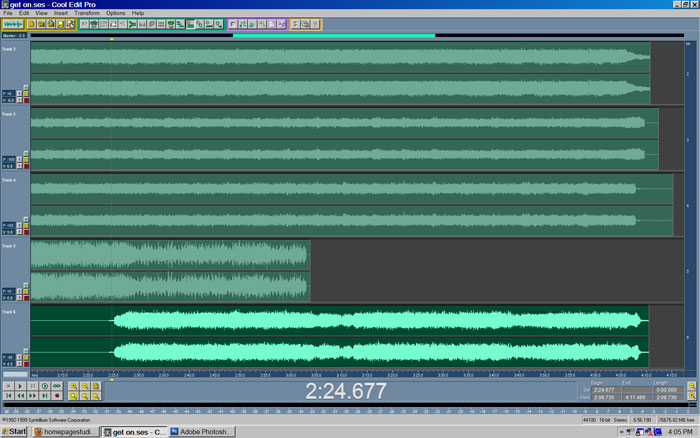Viewport: 700px width, 438px height.
Task: Click the question mark Help toolbar icon
Action: (x=315, y=24)
